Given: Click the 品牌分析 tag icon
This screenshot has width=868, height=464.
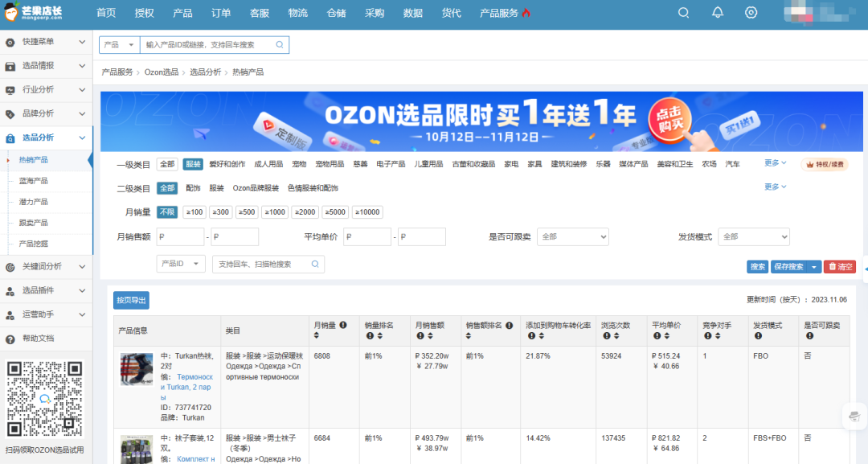Looking at the screenshot, I should pyautogui.click(x=10, y=114).
